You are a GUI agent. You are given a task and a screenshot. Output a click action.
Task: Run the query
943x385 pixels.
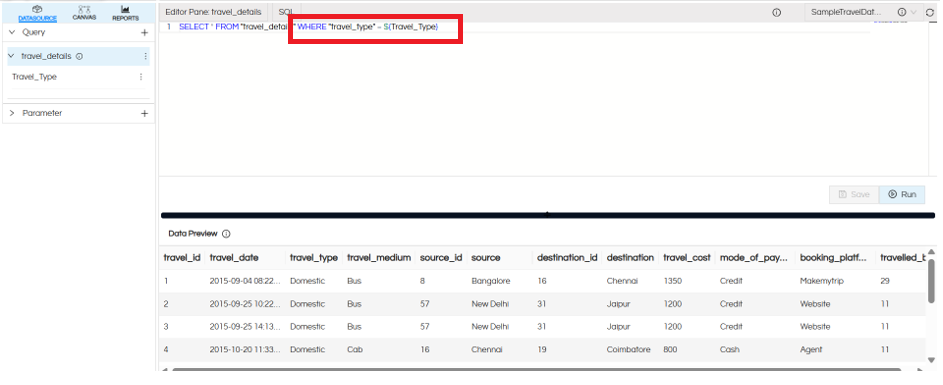(902, 194)
